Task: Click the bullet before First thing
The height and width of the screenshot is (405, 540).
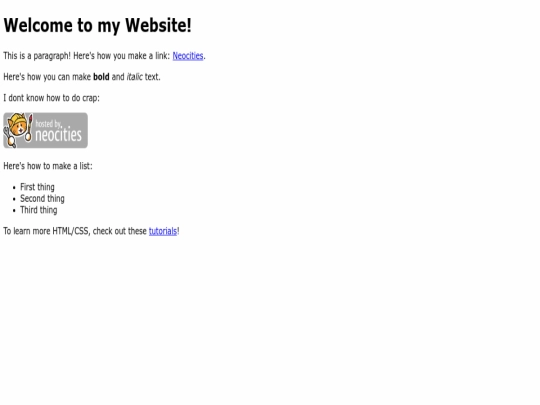Action: click(x=14, y=188)
